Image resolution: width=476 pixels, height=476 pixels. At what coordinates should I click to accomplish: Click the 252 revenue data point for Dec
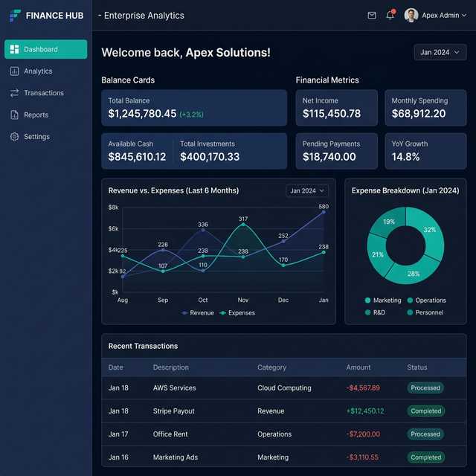(x=283, y=241)
